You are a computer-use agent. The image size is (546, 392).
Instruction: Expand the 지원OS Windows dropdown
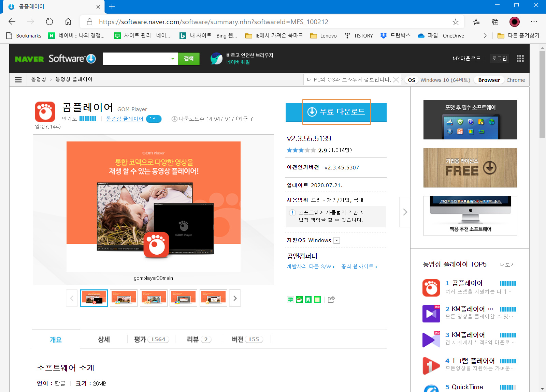pos(336,240)
